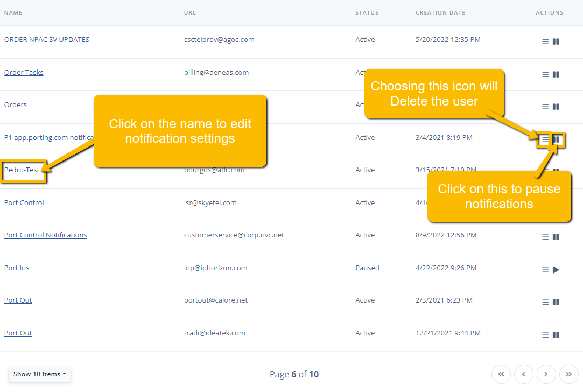Screen dimensions: 583x392
Task: Click list icon in P1 app.porting.com row
Action: 545,139
